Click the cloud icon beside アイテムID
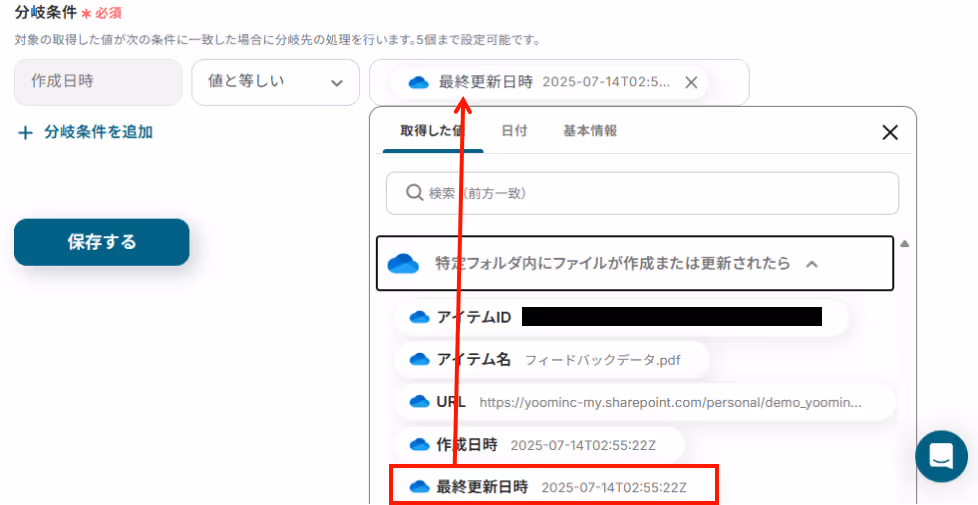Image resolution: width=978 pixels, height=505 pixels. pyautogui.click(x=420, y=317)
